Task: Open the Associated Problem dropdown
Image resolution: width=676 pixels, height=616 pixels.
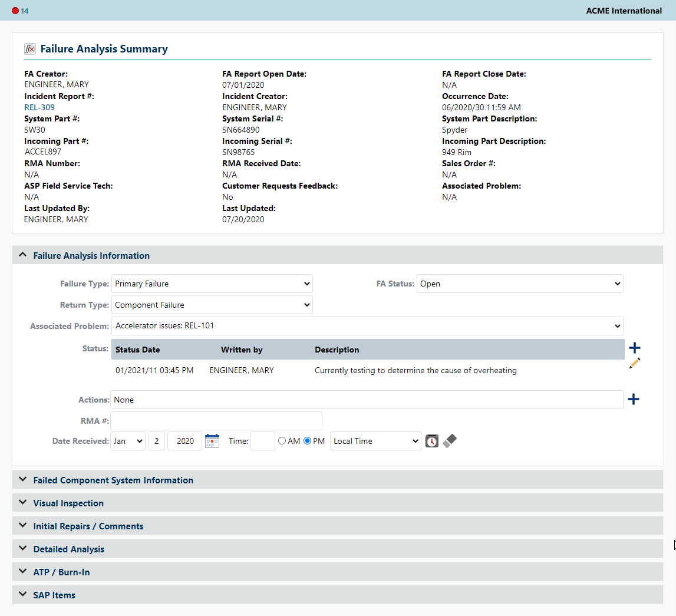Action: [x=367, y=326]
